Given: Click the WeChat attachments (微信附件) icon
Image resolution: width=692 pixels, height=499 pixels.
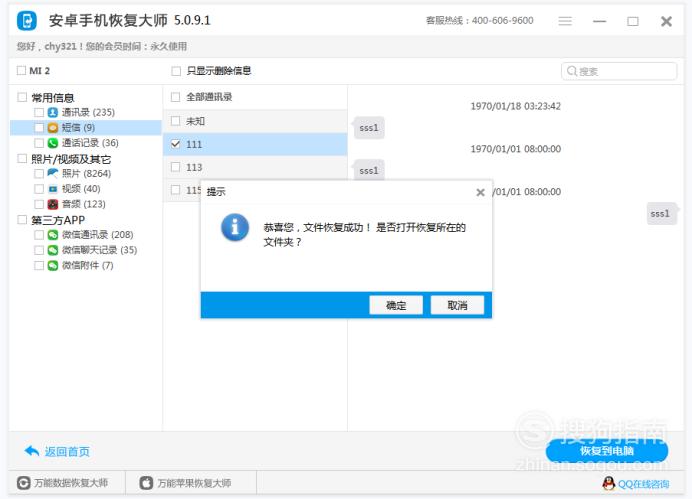Looking at the screenshot, I should click(53, 265).
